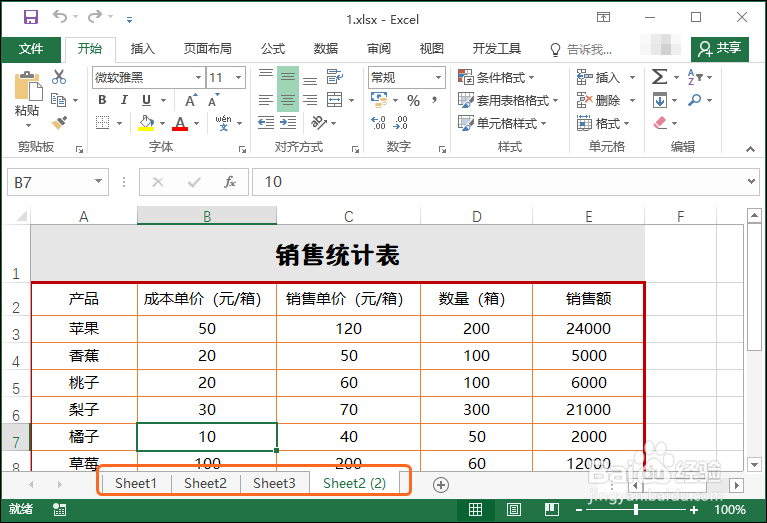
Task: Increase decimal places
Action: pyautogui.click(x=378, y=122)
